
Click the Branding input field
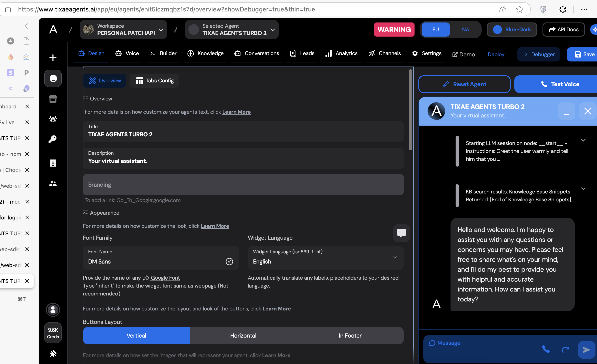[x=243, y=185]
